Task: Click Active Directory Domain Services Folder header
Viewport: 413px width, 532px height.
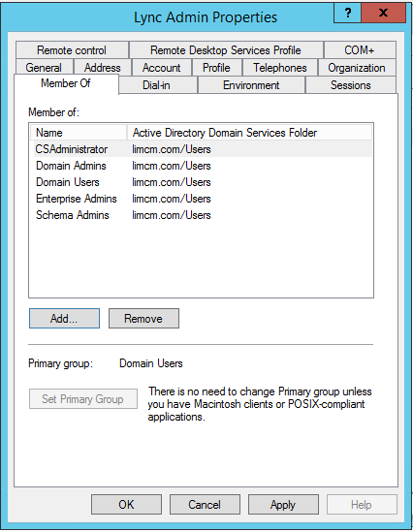Action: (249, 133)
